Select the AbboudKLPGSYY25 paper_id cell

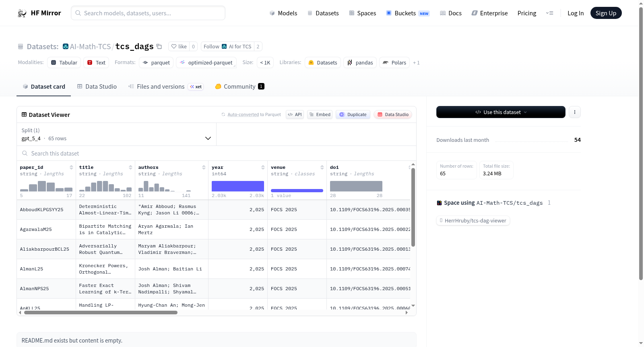tap(46, 210)
